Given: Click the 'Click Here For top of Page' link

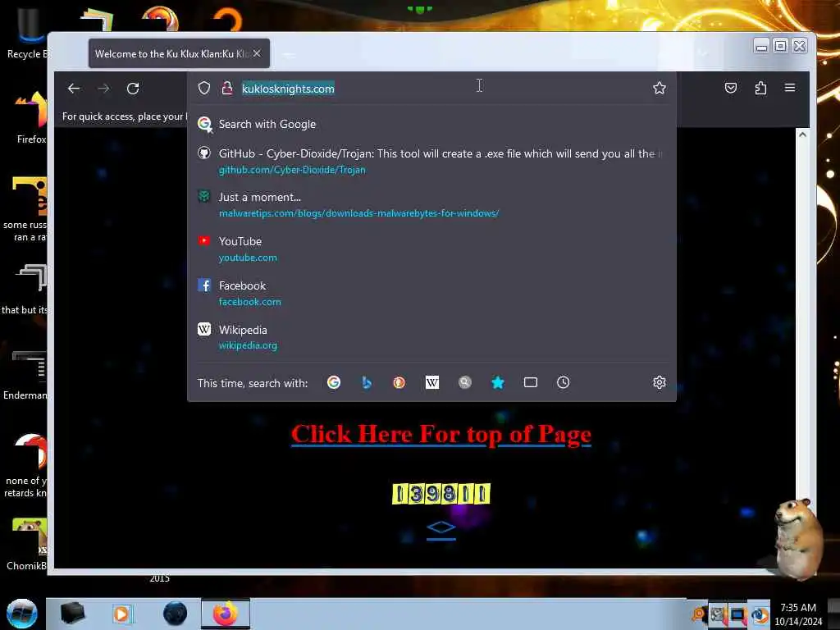Looking at the screenshot, I should (x=441, y=434).
